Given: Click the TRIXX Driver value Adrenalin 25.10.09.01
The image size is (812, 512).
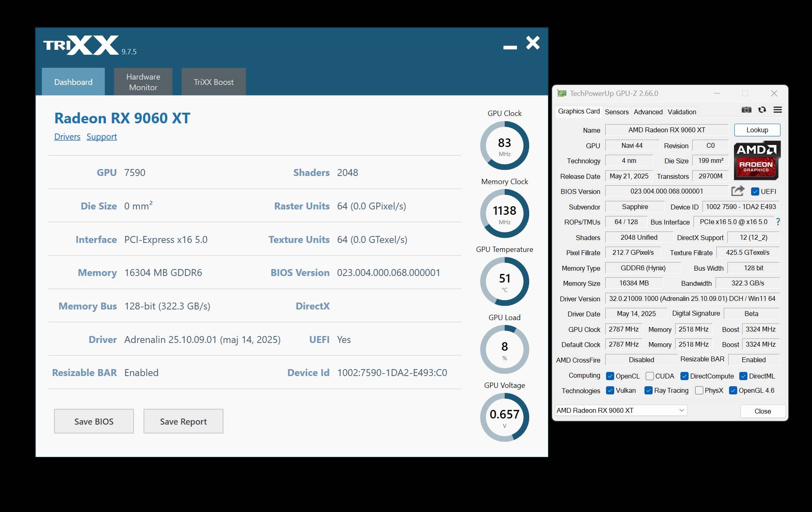Looking at the screenshot, I should point(202,339).
